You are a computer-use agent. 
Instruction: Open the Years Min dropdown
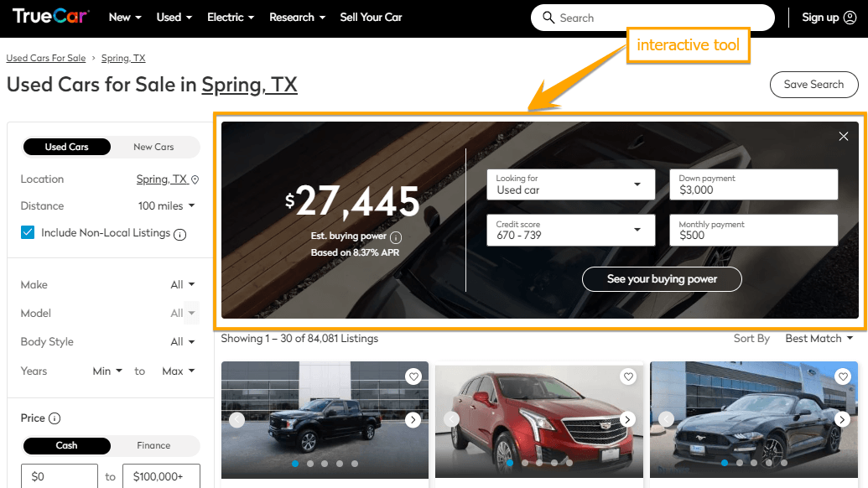[107, 371]
